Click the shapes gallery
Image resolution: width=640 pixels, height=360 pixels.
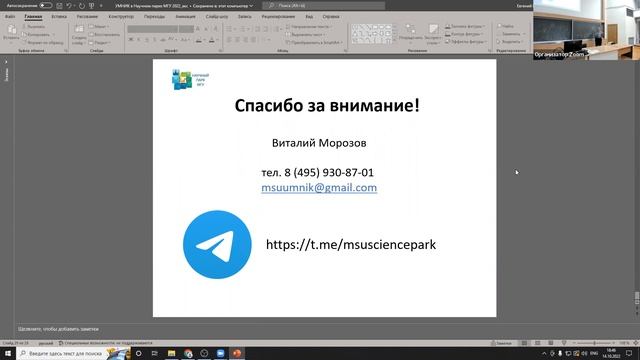click(371, 33)
